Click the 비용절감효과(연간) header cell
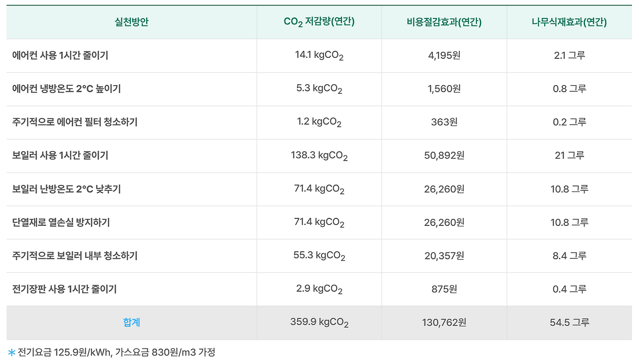This screenshot has width=639, height=364. (444, 22)
